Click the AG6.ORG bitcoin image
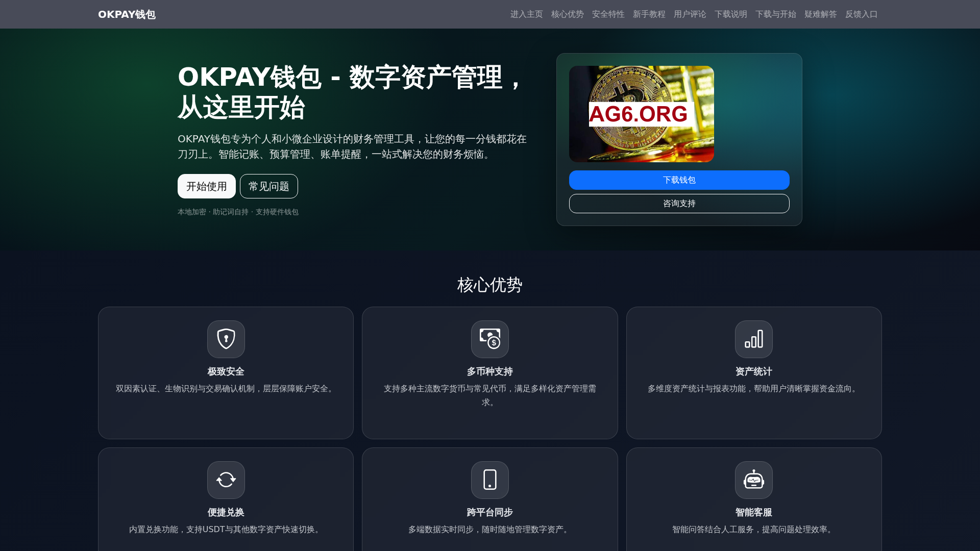The width and height of the screenshot is (980, 551). coord(642,114)
